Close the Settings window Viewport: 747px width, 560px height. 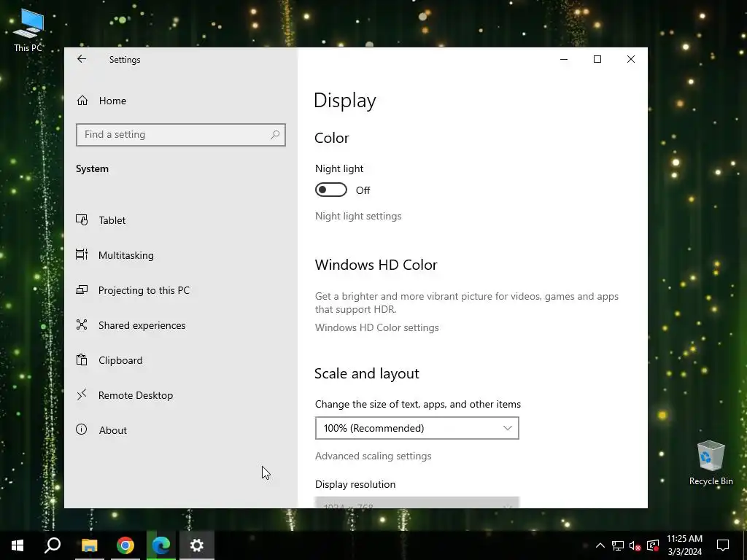(x=631, y=59)
